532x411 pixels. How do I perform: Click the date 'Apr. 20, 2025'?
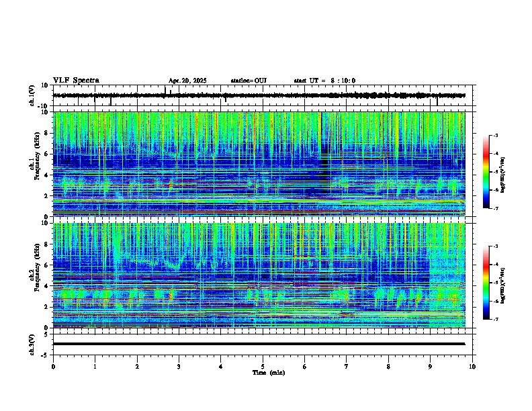pyautogui.click(x=187, y=81)
